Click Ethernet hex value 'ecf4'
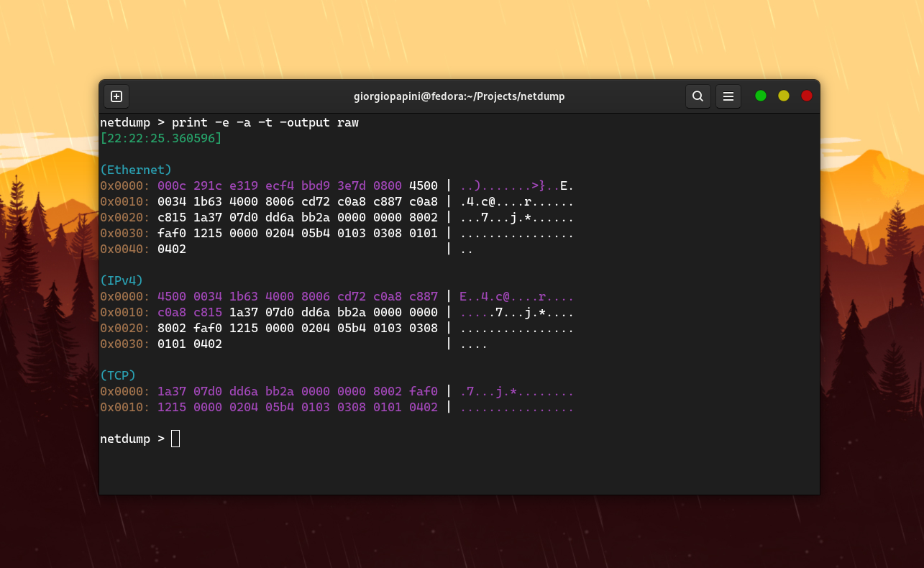 click(x=280, y=185)
